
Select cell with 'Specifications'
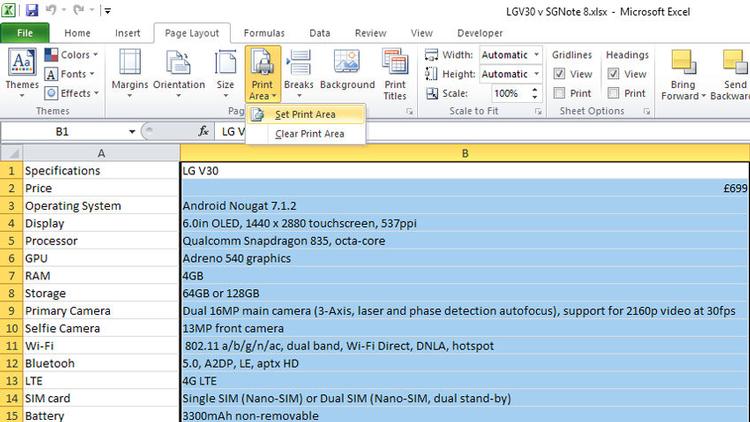tap(101, 171)
